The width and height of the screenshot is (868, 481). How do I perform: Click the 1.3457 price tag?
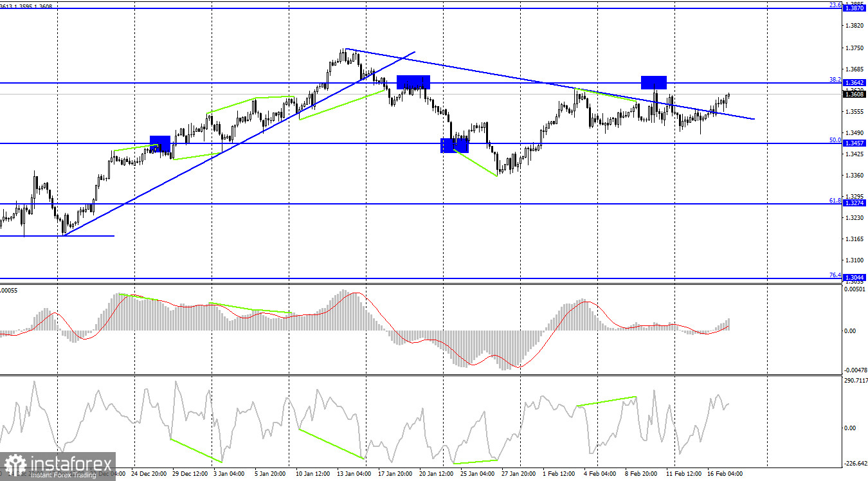(854, 143)
